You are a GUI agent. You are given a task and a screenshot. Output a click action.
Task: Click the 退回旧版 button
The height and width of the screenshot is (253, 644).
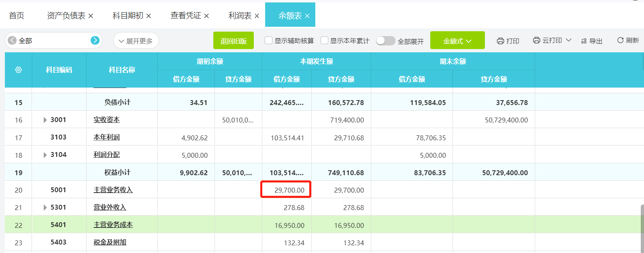point(233,41)
